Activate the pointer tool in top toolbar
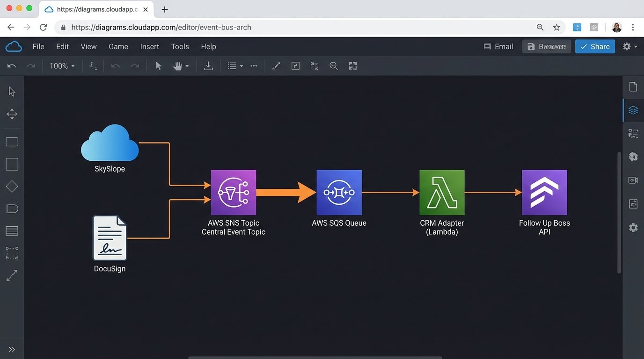The image size is (644, 359). (x=159, y=66)
